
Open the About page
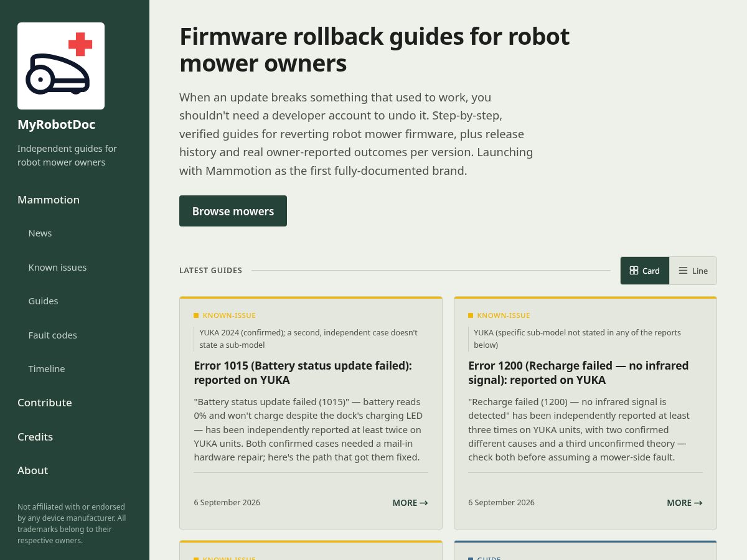point(32,470)
